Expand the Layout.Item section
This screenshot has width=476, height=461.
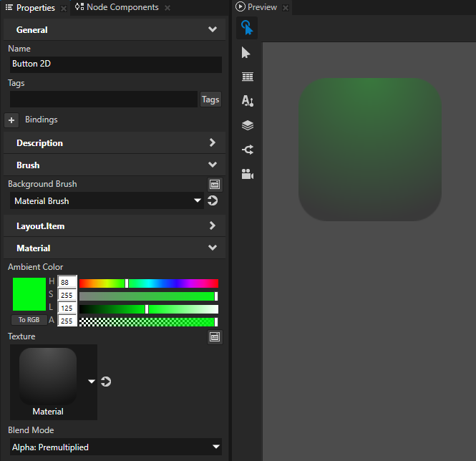[212, 226]
